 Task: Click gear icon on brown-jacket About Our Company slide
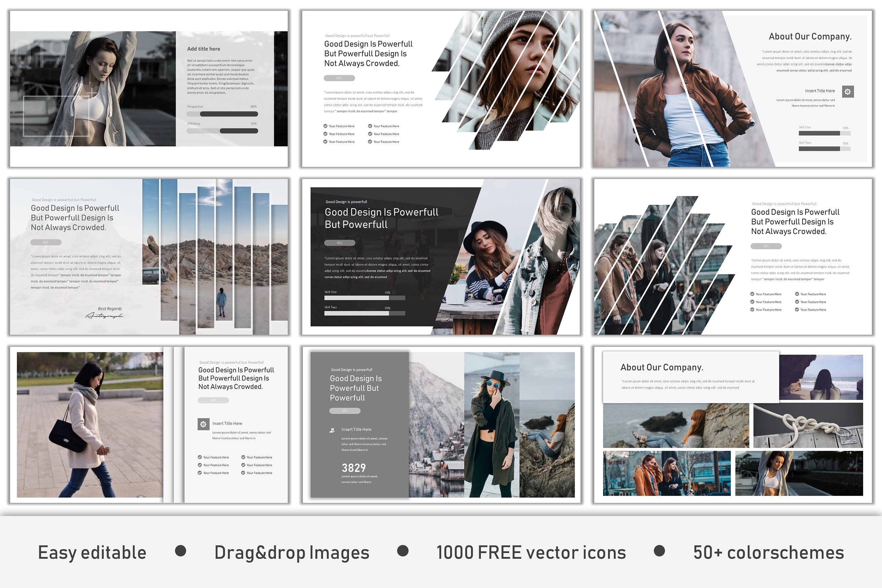tap(847, 91)
